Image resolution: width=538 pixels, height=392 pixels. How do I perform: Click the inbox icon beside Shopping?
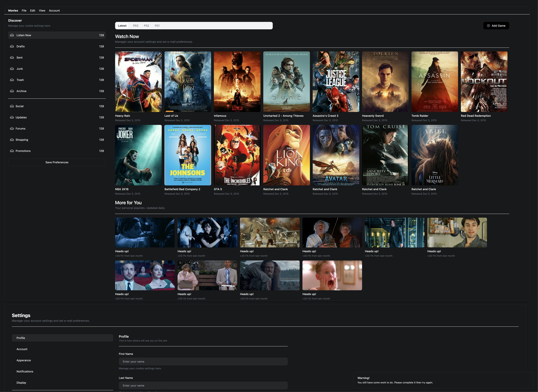(x=12, y=140)
